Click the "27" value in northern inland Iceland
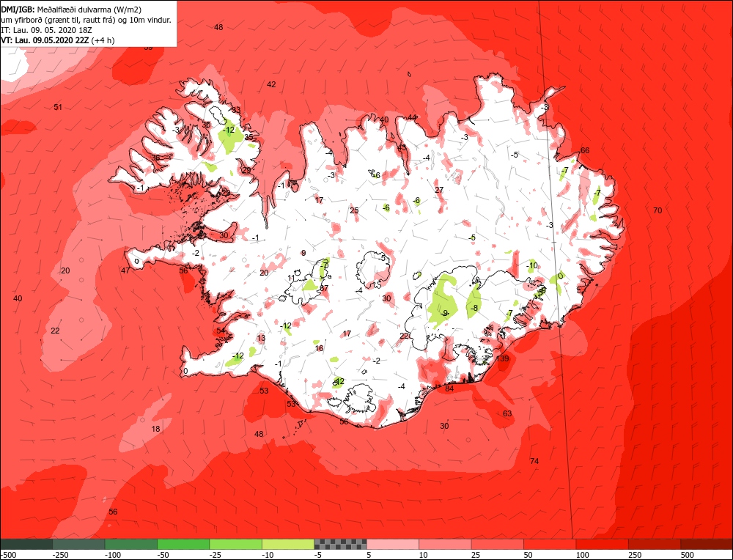 439,190
